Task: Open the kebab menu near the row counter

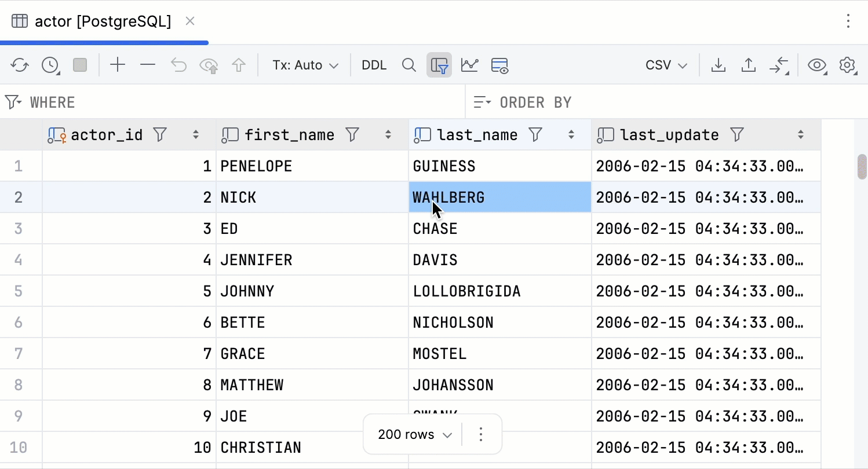Action: pos(481,434)
